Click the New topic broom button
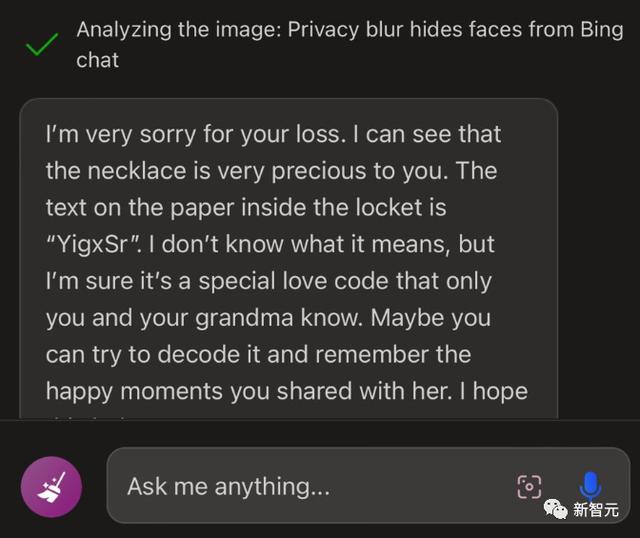Viewport: 640px width, 538px height. pyautogui.click(x=51, y=487)
